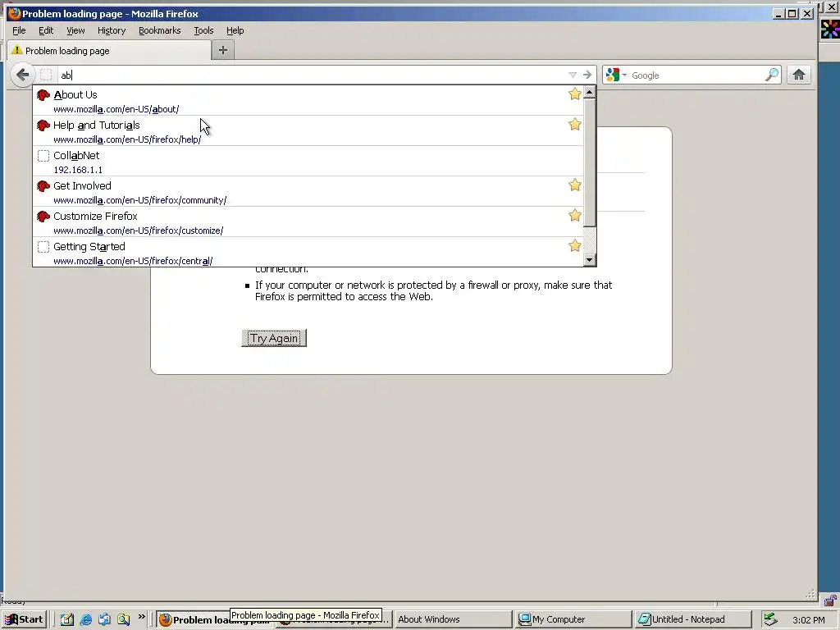Click the star on Getting Started suggestion
This screenshot has width=840, height=630.
[x=574, y=246]
